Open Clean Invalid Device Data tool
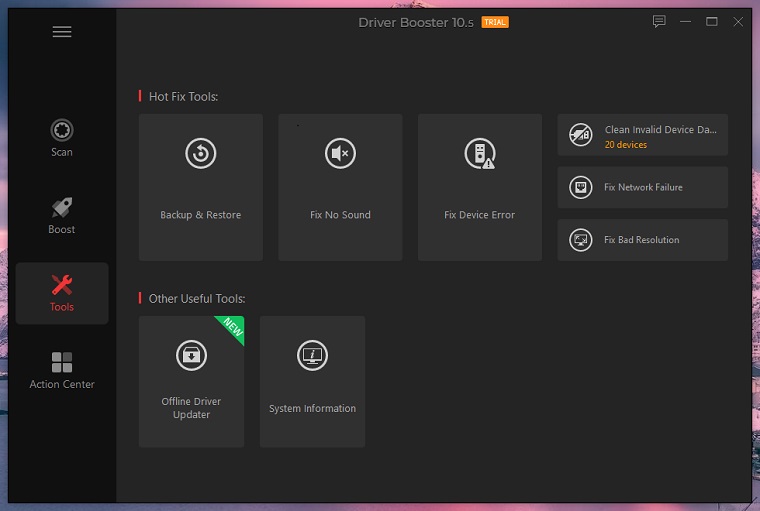 click(x=643, y=135)
